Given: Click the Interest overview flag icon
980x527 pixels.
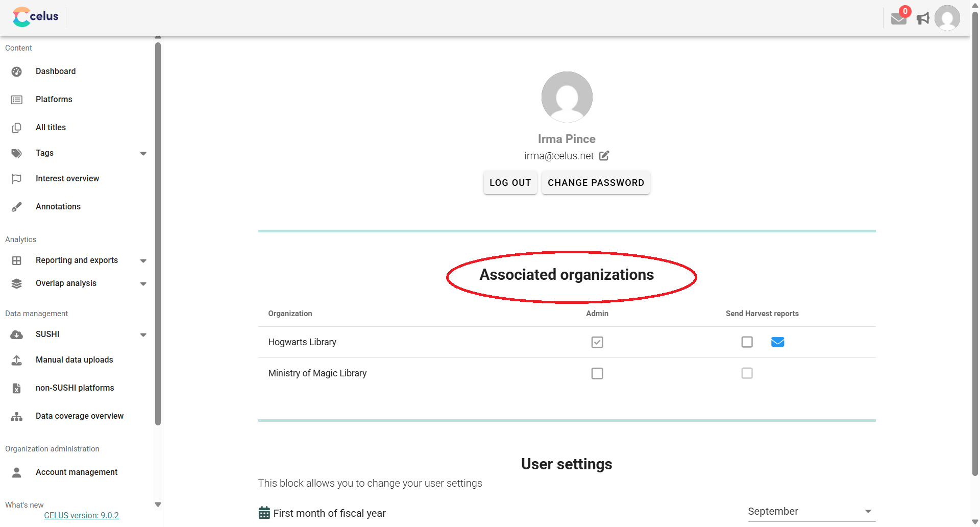Looking at the screenshot, I should (17, 179).
